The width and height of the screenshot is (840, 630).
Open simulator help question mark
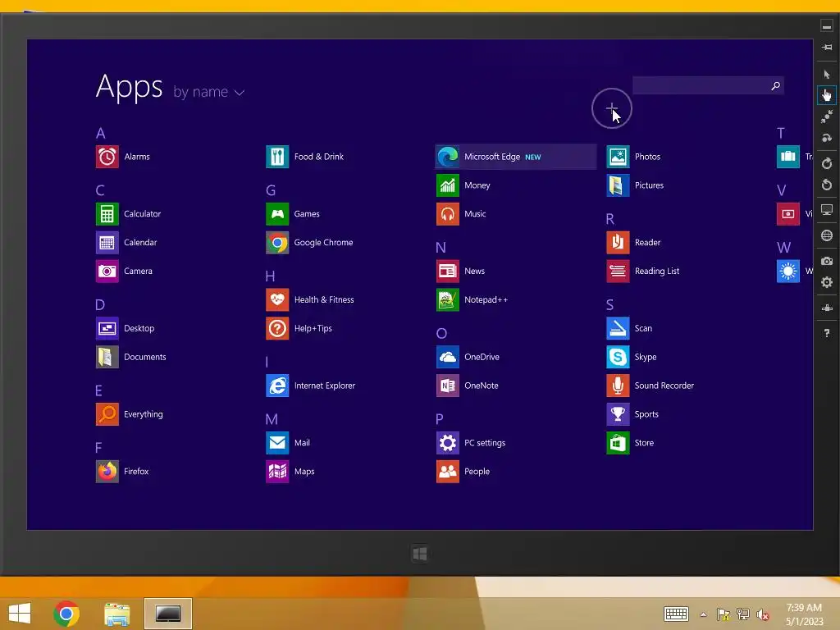827,333
